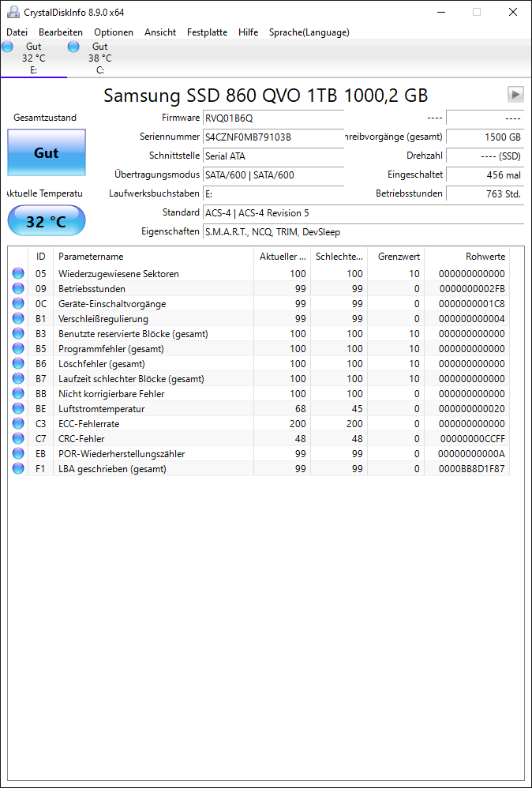This screenshot has height=788, width=532.
Task: Click the Schlechte... column header
Action: (x=339, y=257)
